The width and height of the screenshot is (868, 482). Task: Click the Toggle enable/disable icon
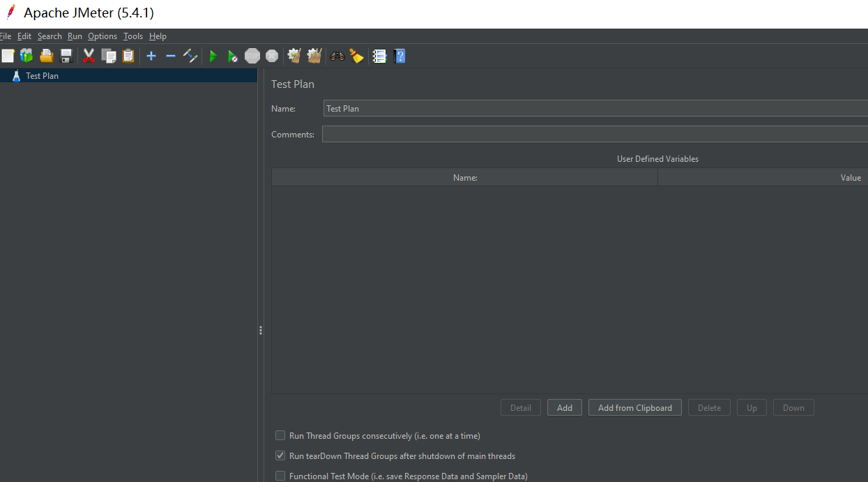[190, 56]
